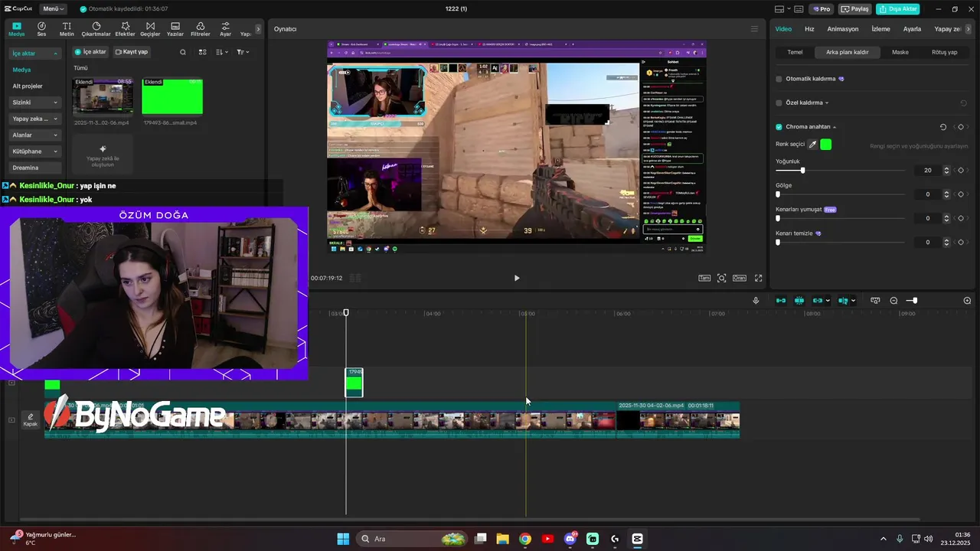The width and height of the screenshot is (980, 551).
Task: Click the Pro upgrade button
Action: click(x=822, y=9)
